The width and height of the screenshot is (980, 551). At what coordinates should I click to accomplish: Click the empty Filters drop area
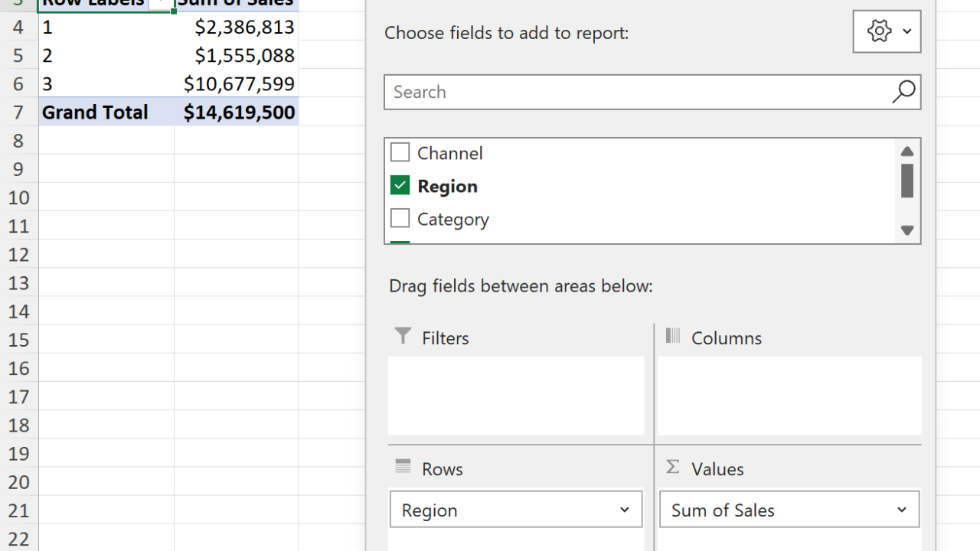[x=516, y=395]
